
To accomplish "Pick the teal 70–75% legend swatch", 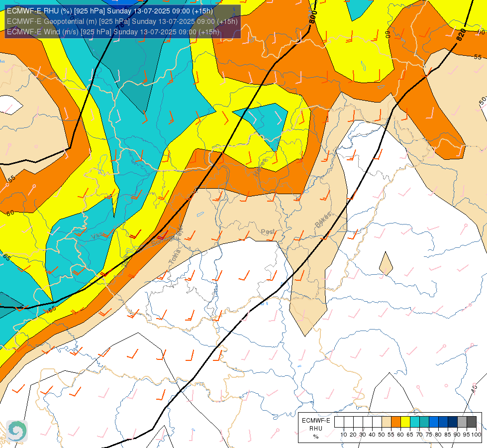I will click(x=424, y=422).
